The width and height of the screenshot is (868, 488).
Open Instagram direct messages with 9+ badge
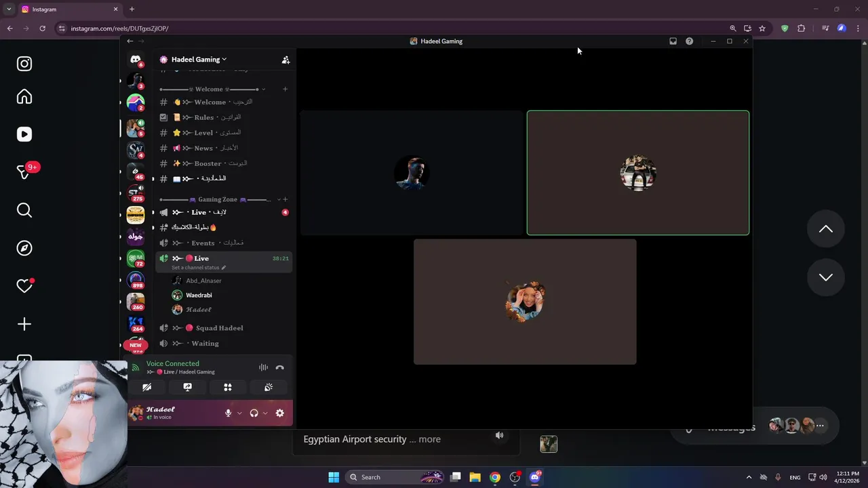[x=24, y=172]
